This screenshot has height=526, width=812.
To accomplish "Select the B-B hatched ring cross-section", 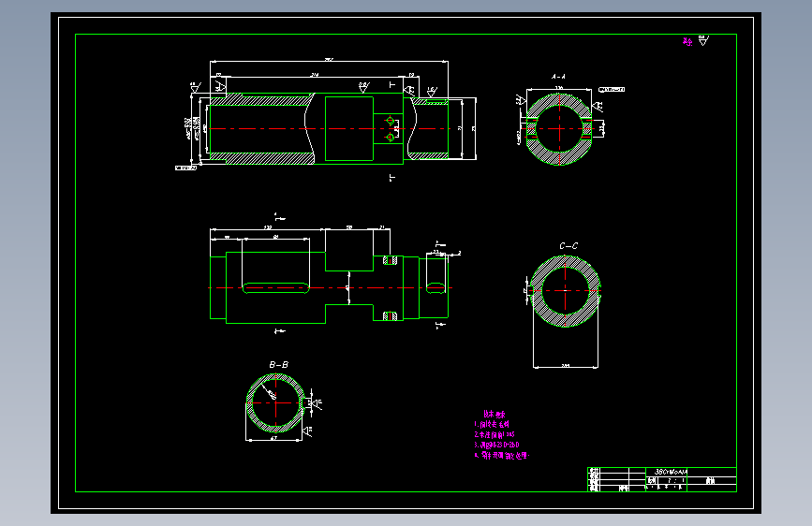I will point(275,403).
